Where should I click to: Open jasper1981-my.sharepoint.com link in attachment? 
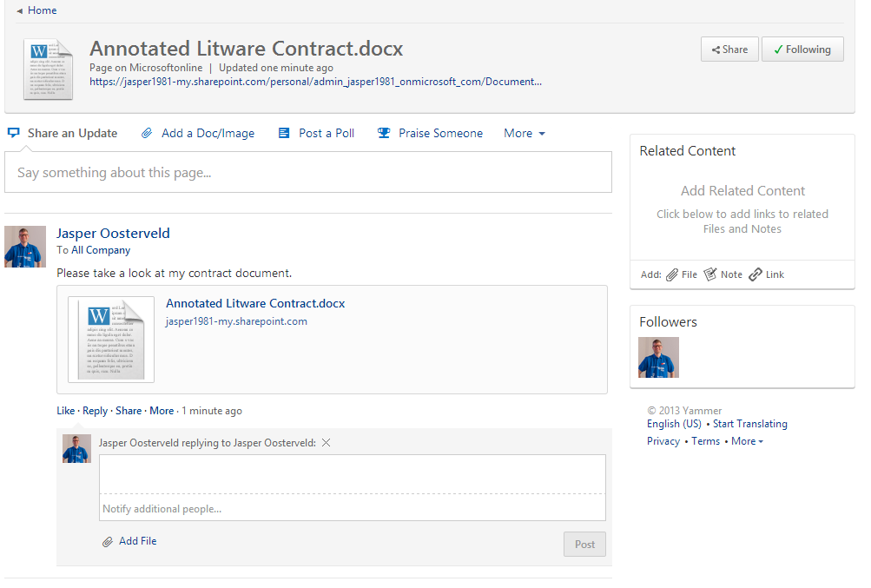(x=236, y=321)
